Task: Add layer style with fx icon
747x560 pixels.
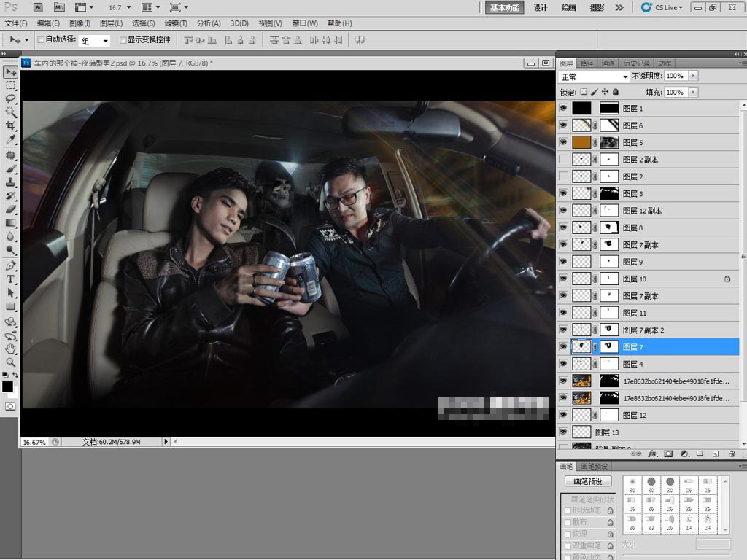Action: pyautogui.click(x=652, y=454)
